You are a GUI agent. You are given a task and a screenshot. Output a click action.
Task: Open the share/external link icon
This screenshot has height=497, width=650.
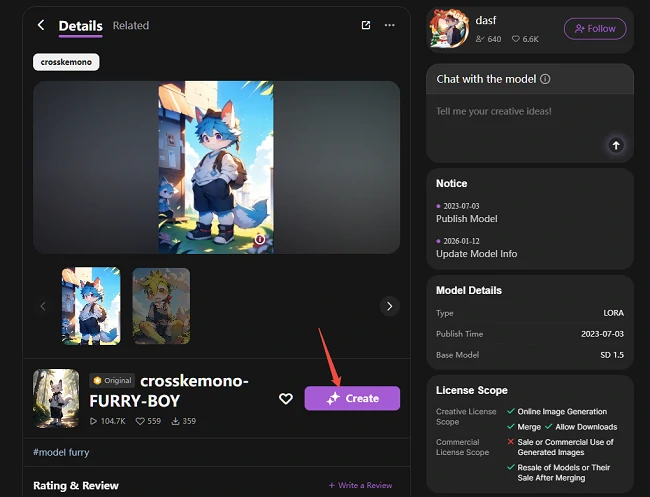point(366,25)
